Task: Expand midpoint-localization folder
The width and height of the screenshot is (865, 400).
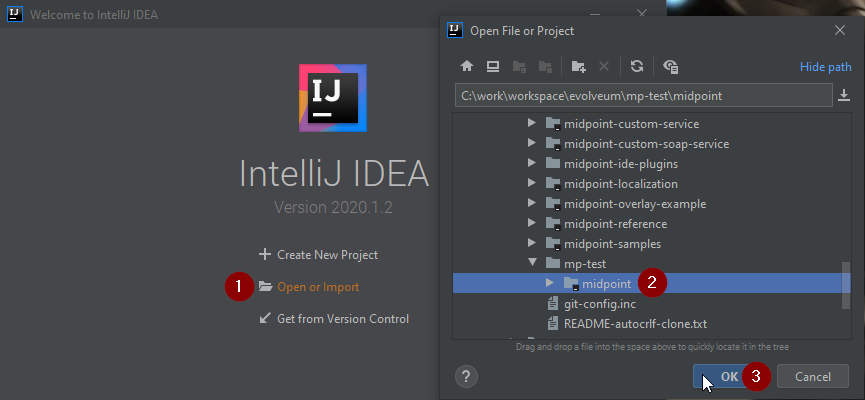Action: pos(532,183)
